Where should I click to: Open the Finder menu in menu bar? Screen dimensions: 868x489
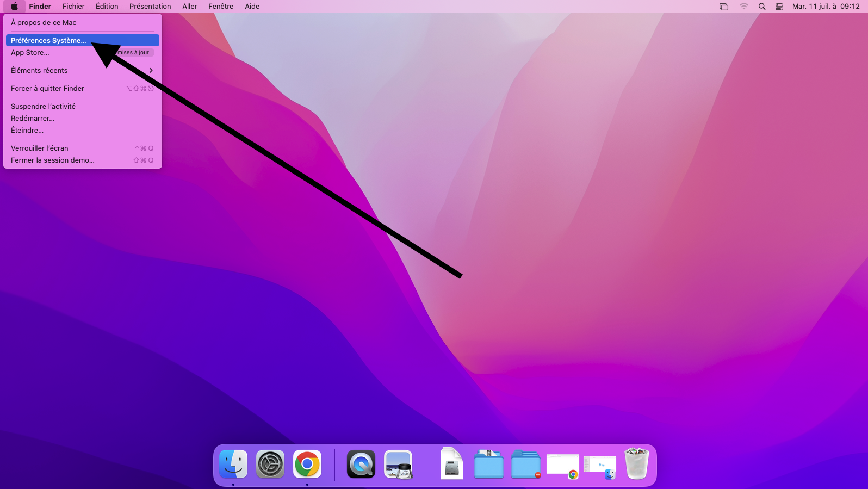tap(40, 7)
